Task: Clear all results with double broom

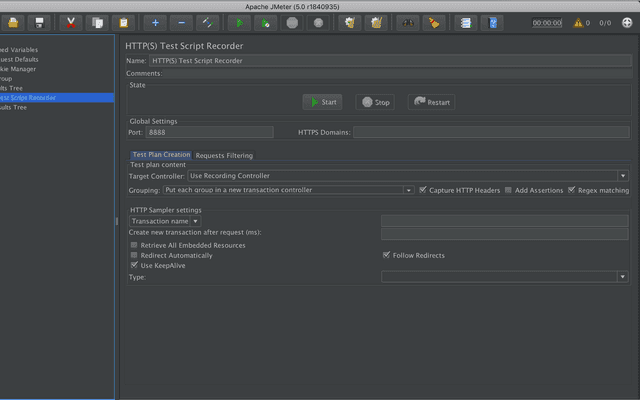Action: click(376, 23)
